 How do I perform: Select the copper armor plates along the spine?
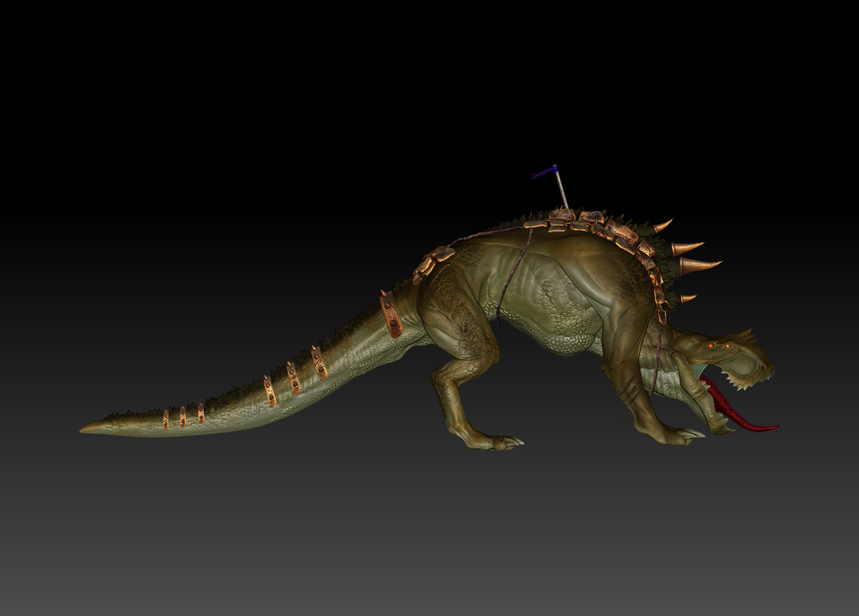click(592, 225)
